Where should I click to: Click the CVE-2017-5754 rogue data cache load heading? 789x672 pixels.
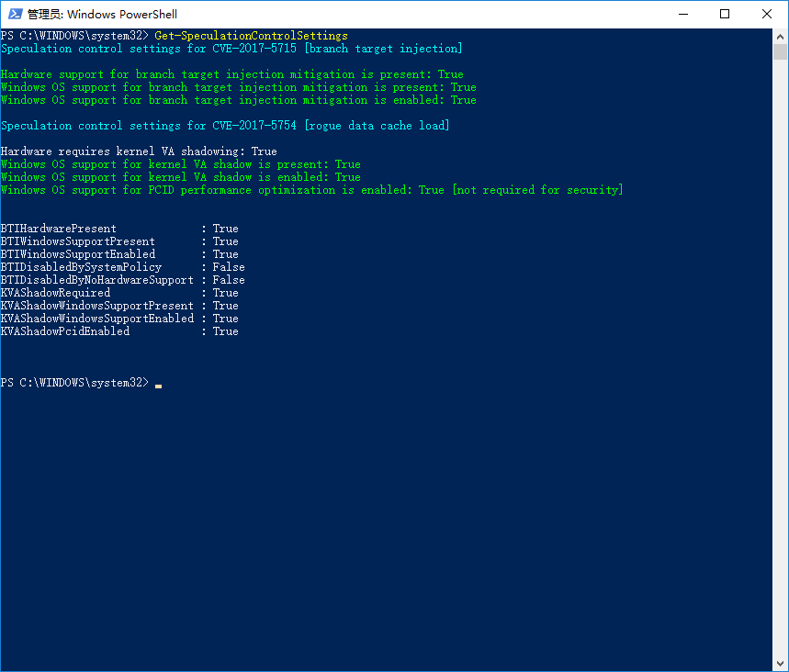coord(225,126)
